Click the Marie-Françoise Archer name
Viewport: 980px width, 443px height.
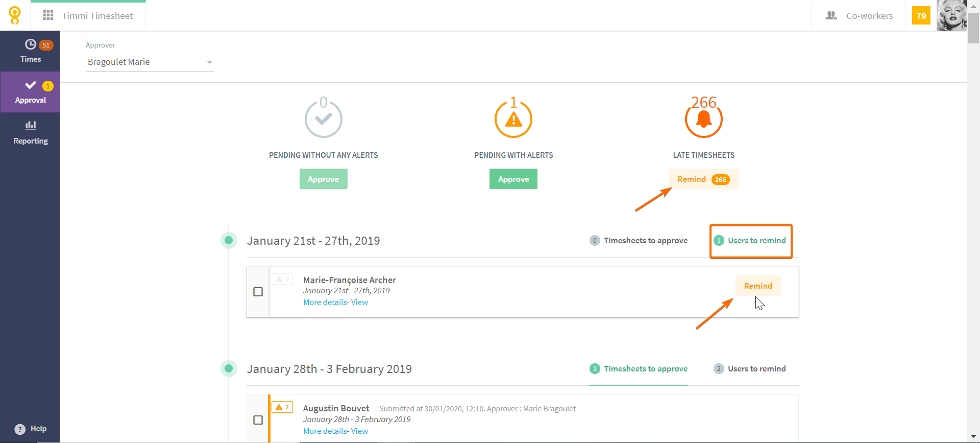pyautogui.click(x=350, y=280)
